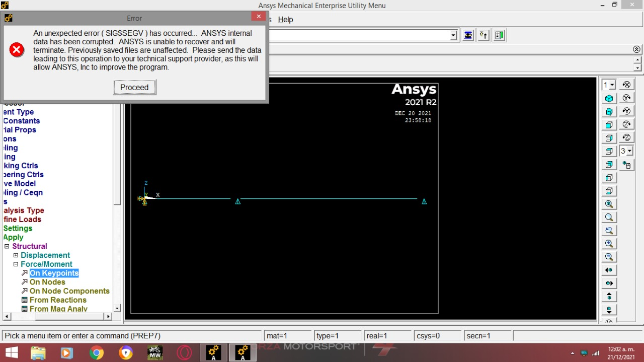
Task: Switch to Oblique View
Action: pyautogui.click(x=609, y=112)
